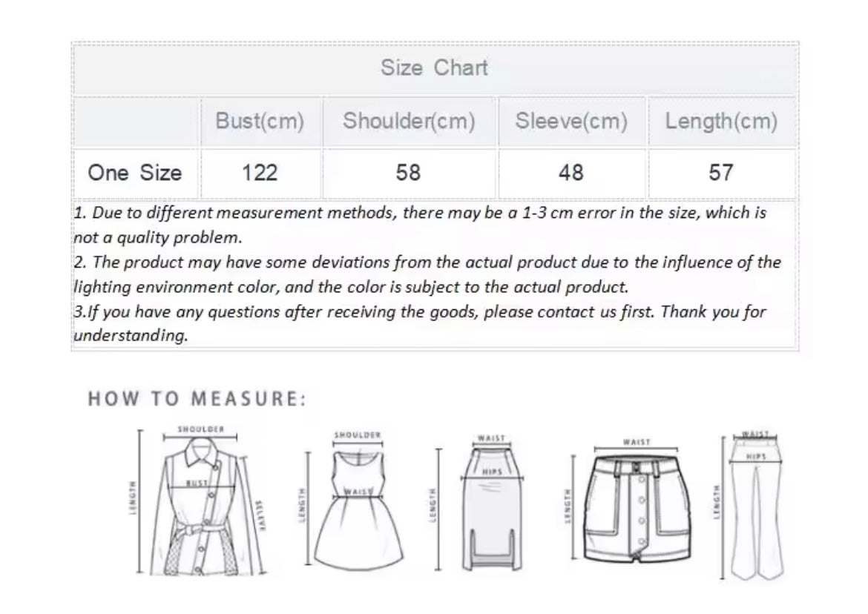The image size is (868, 614).
Task: Select the One Size row label
Action: [x=135, y=173]
